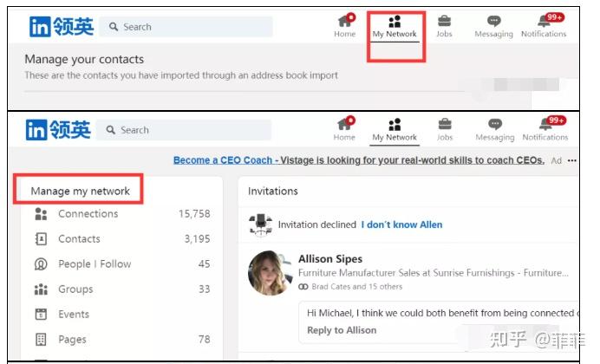Click the Events calendar icon
The height and width of the screenshot is (364, 600).
[41, 315]
